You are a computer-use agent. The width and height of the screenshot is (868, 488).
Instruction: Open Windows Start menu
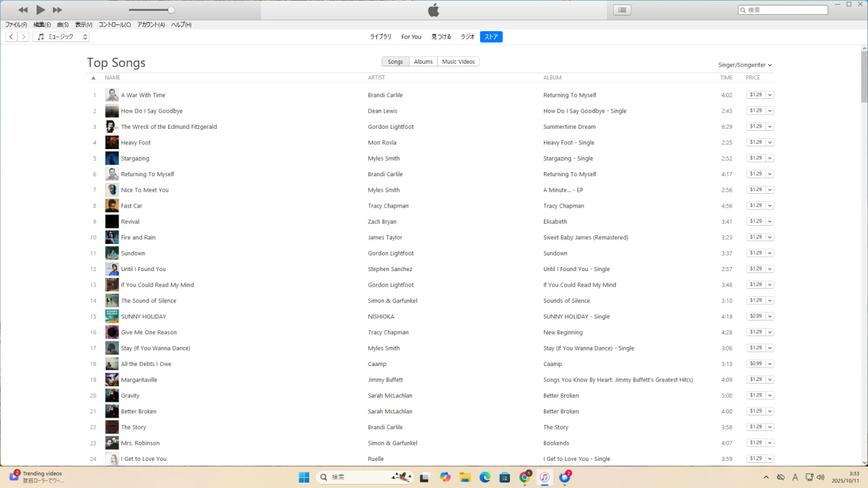click(304, 477)
